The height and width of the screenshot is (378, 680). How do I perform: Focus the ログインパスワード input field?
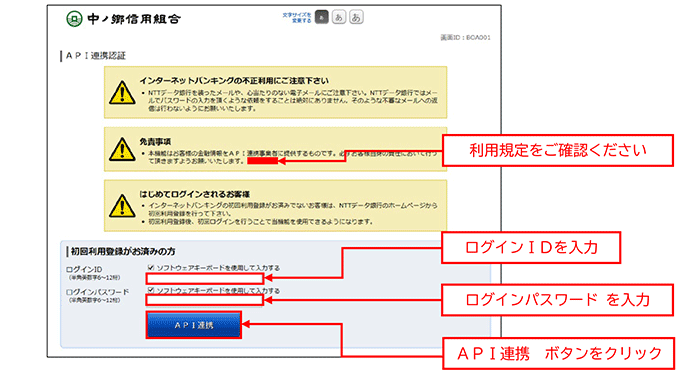point(205,300)
